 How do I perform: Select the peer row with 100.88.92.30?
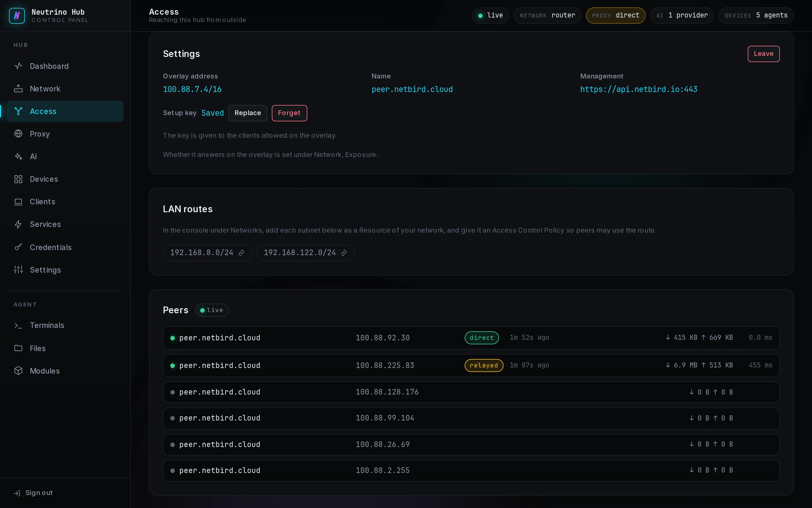pyautogui.click(x=471, y=338)
